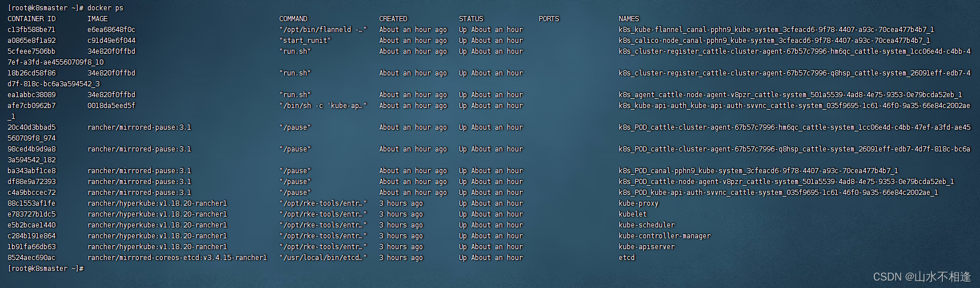Image resolution: width=980 pixels, height=288 pixels.
Task: Click the CONTAINER ID column header
Action: [31, 19]
